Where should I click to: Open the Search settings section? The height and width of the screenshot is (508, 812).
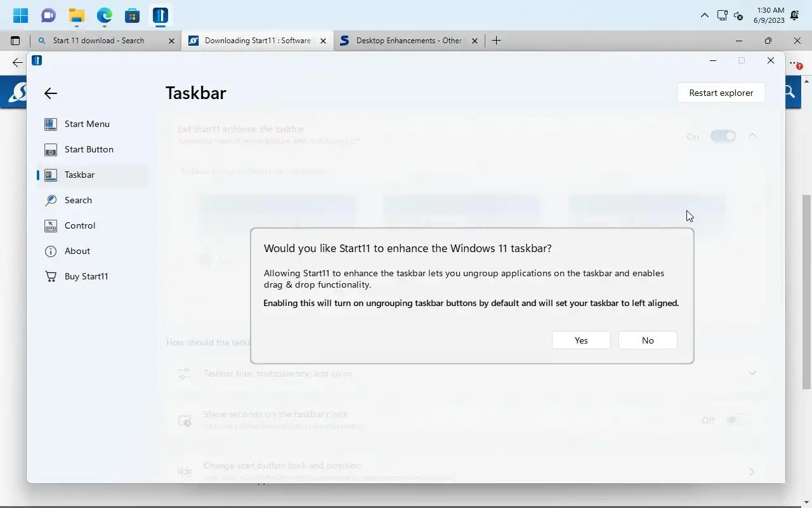pos(93,200)
